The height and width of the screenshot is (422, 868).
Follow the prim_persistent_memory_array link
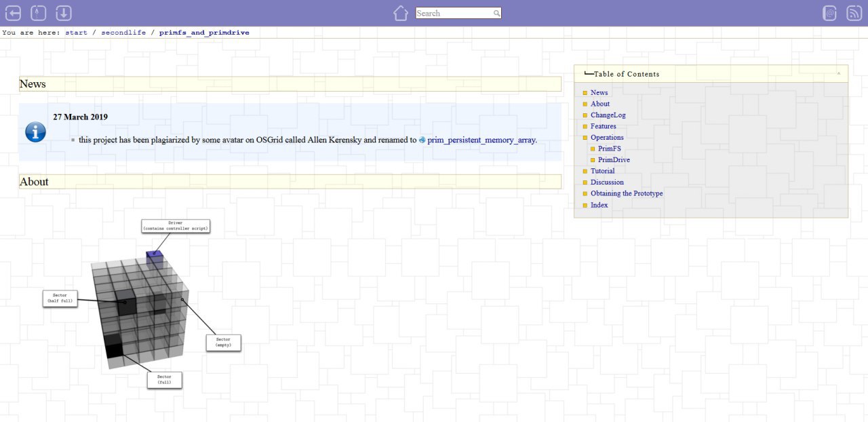pyautogui.click(x=481, y=140)
